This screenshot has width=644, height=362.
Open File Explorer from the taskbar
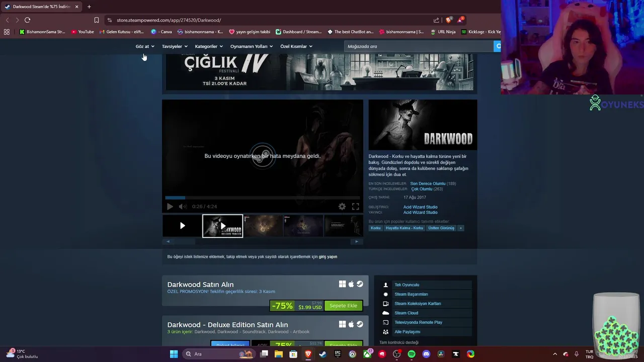(279, 354)
